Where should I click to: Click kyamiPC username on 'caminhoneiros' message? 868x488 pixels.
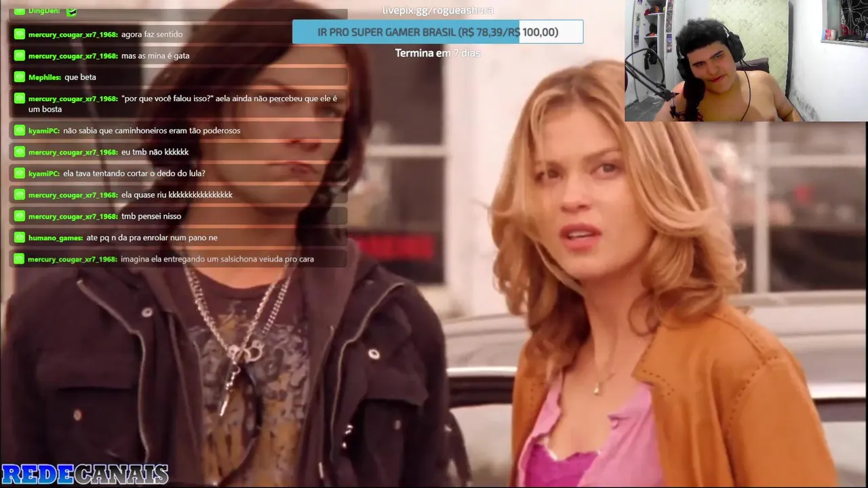44,131
